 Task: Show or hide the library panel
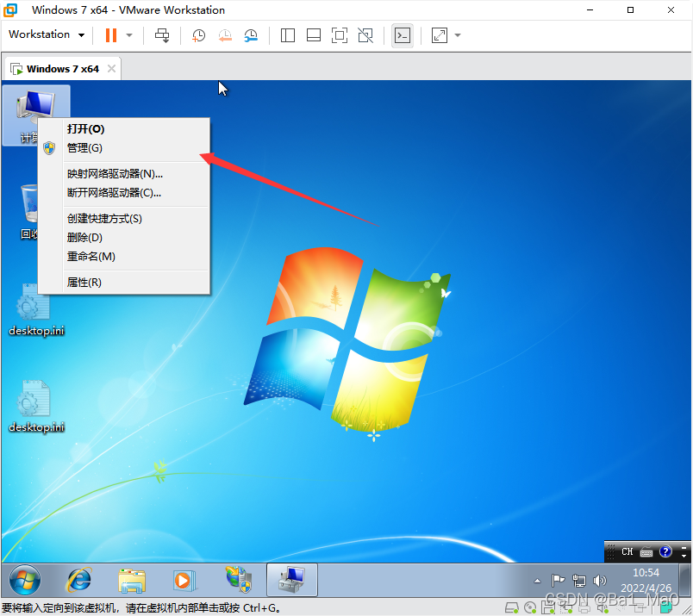pos(288,35)
